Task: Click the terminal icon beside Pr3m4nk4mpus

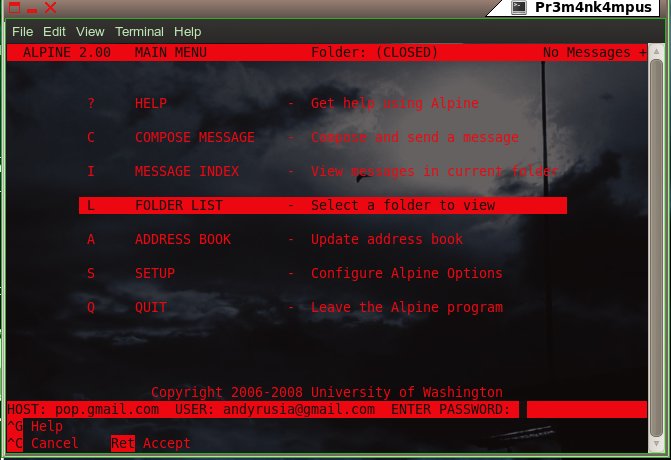Action: pos(519,7)
